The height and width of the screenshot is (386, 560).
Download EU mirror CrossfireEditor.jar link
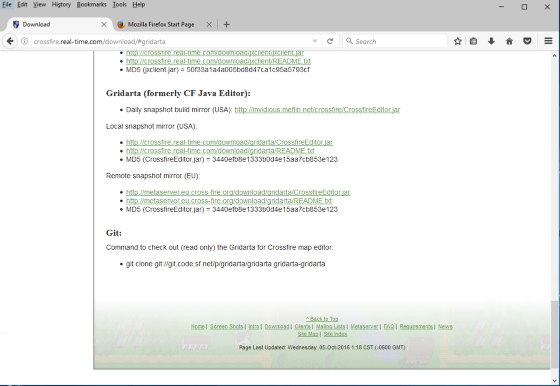coord(238,192)
